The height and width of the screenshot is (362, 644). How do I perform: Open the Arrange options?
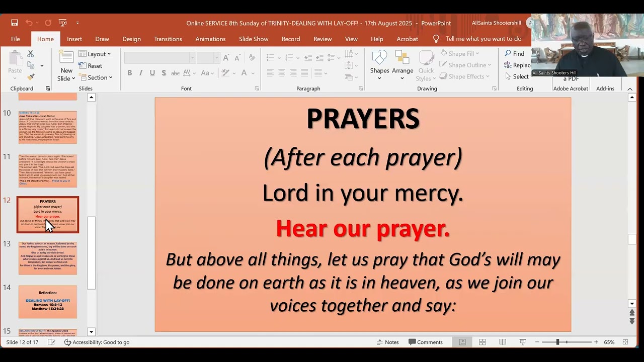point(403,65)
